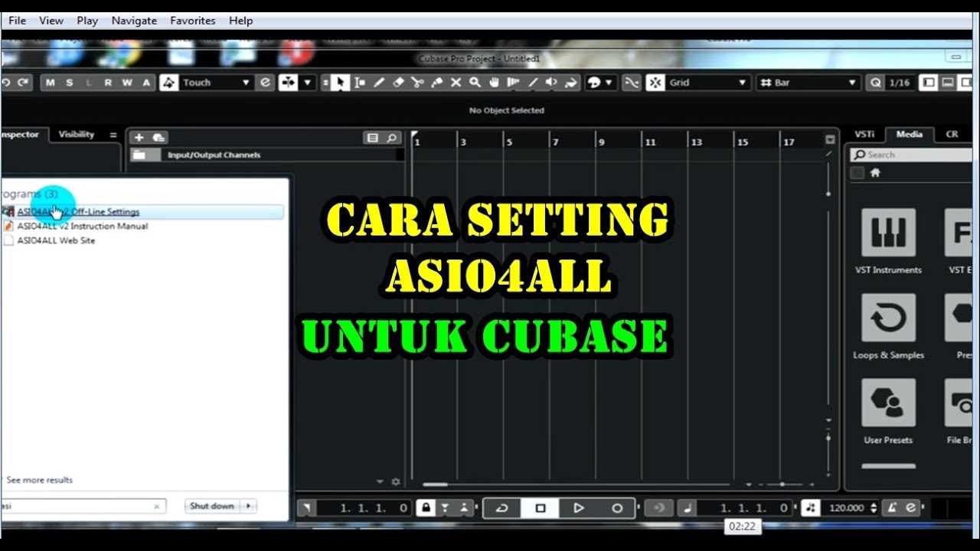Viewport: 980px width, 551px height.
Task: Switch to the Visibility tab
Action: click(77, 135)
